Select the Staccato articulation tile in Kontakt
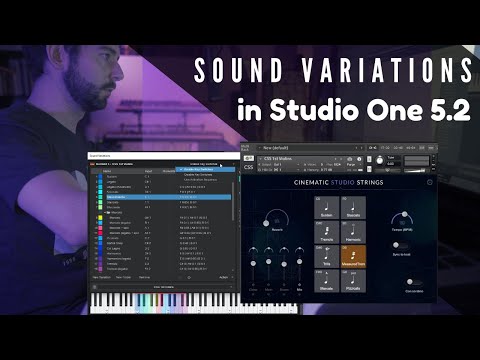Image resolution: width=480 pixels, height=360 pixels. [x=353, y=207]
